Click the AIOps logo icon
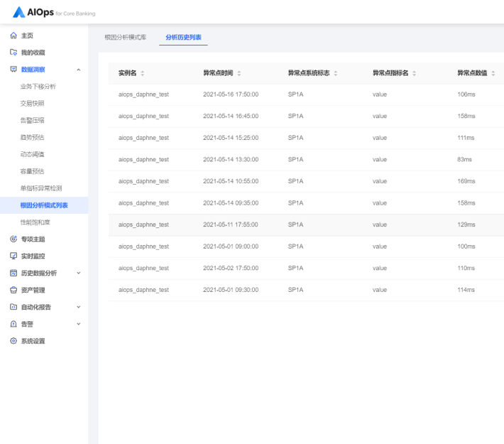This screenshot has height=444, width=504. tap(19, 12)
